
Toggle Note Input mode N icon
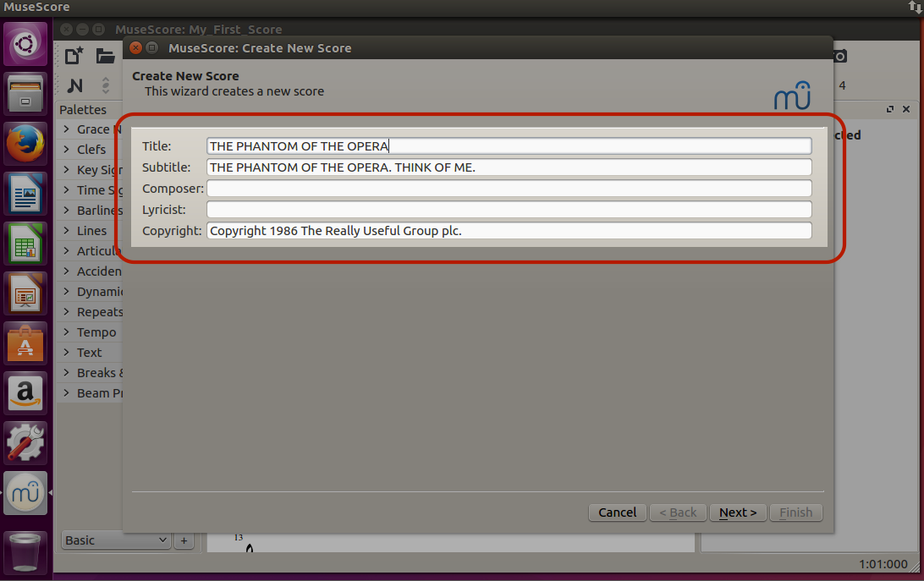74,85
